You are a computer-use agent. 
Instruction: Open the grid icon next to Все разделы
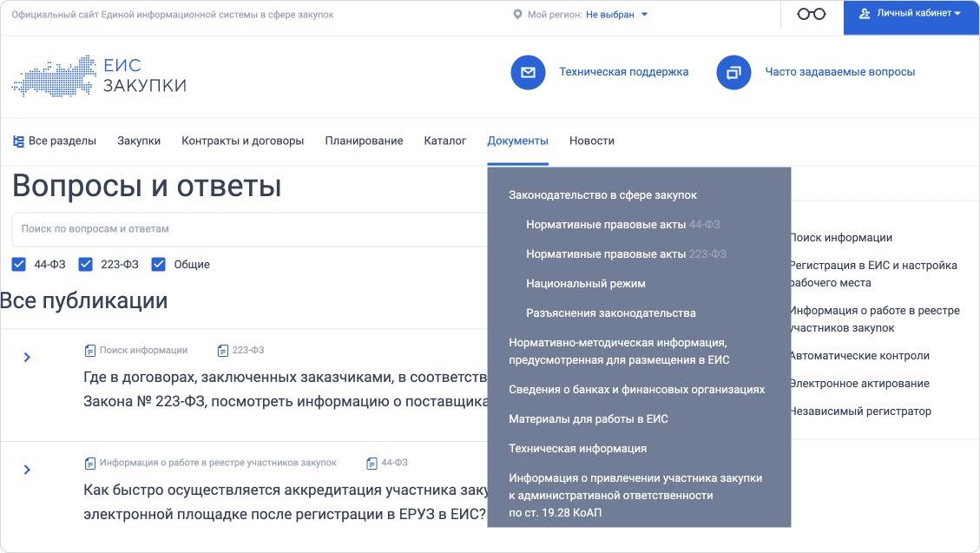tap(19, 140)
